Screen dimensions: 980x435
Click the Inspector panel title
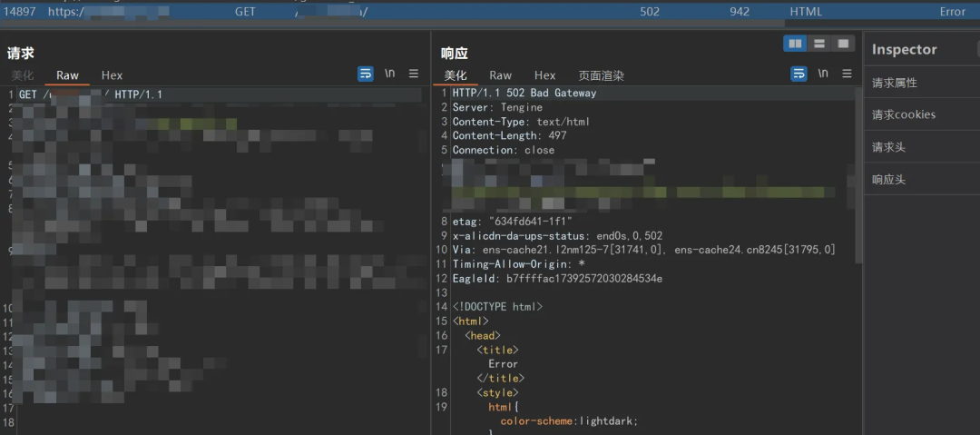pos(905,49)
